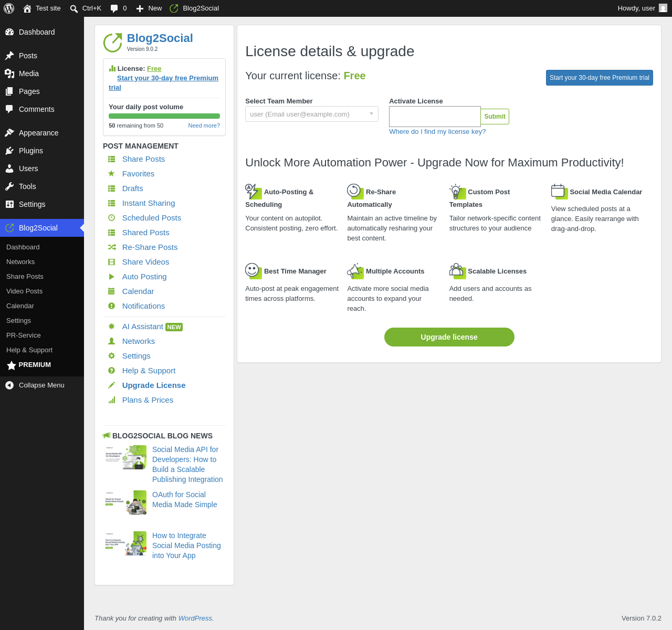Click the 'Howdy, user' account text
The height and width of the screenshot is (630, 672).
[636, 8]
